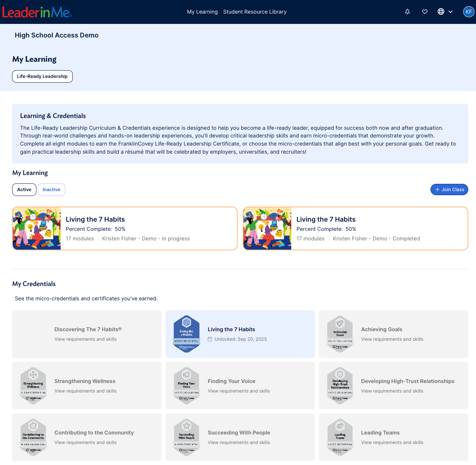Click the Strengthening Wellness badge icon
476x465 pixels.
tap(33, 386)
